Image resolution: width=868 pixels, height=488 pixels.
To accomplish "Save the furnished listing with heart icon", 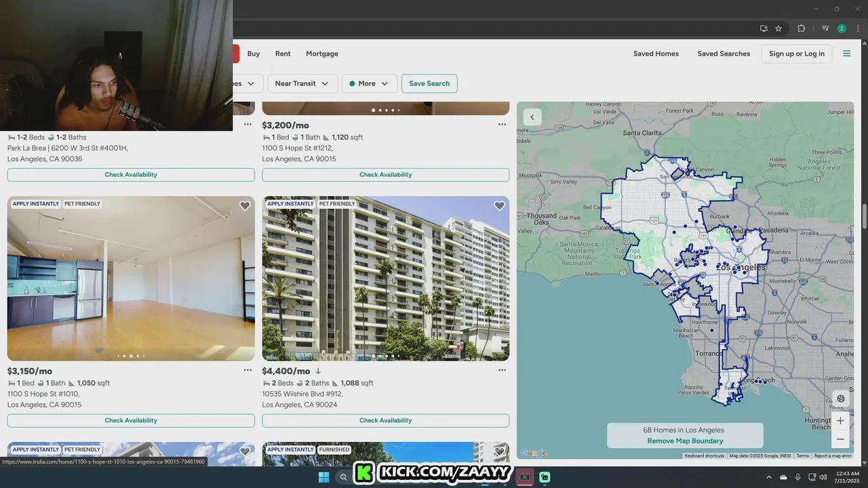I will tap(500, 451).
